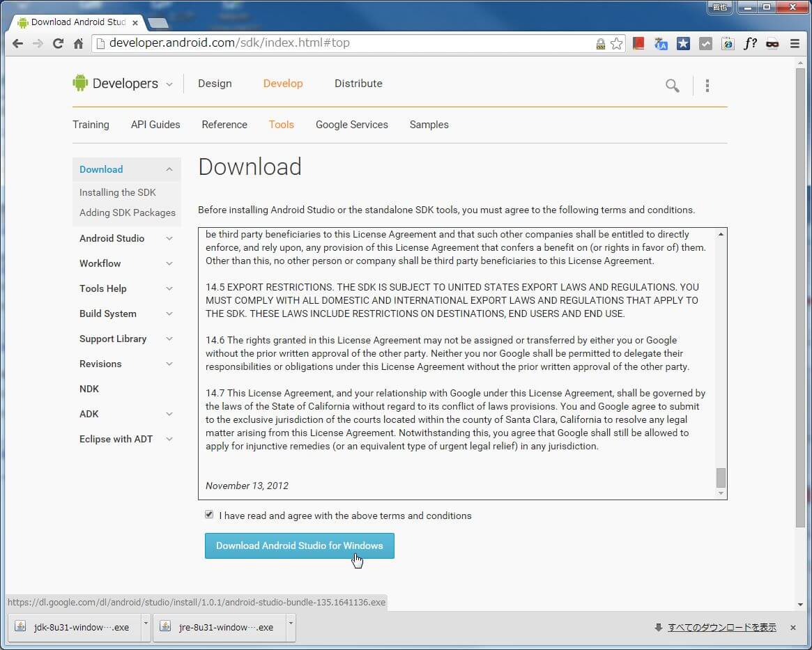
Task: Open the Developers site dropdown arrow
Action: click(x=169, y=84)
